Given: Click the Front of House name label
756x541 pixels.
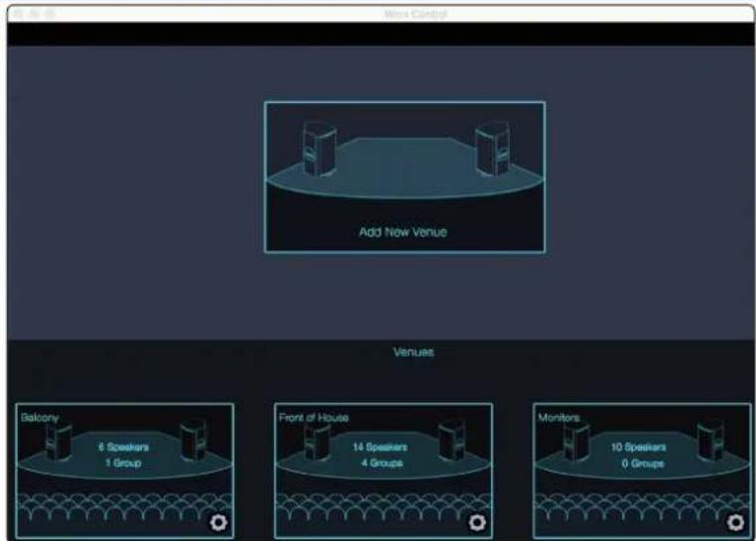Looking at the screenshot, I should pyautogui.click(x=314, y=418).
